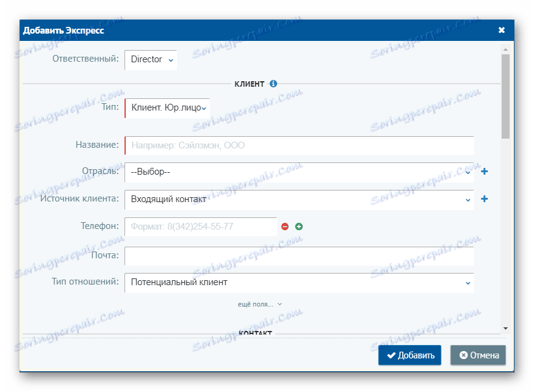Click the Тип отношений label

tap(85, 281)
